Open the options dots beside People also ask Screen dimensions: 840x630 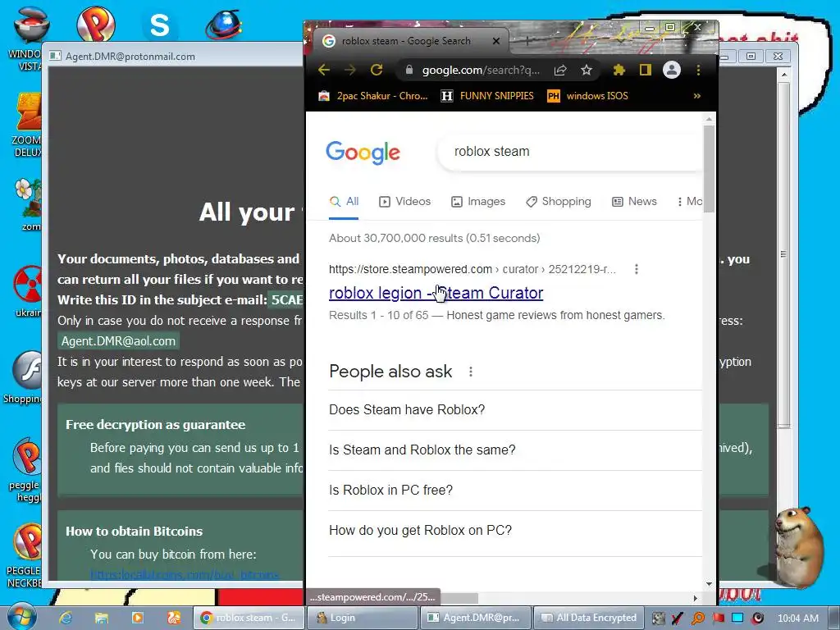[x=470, y=372]
